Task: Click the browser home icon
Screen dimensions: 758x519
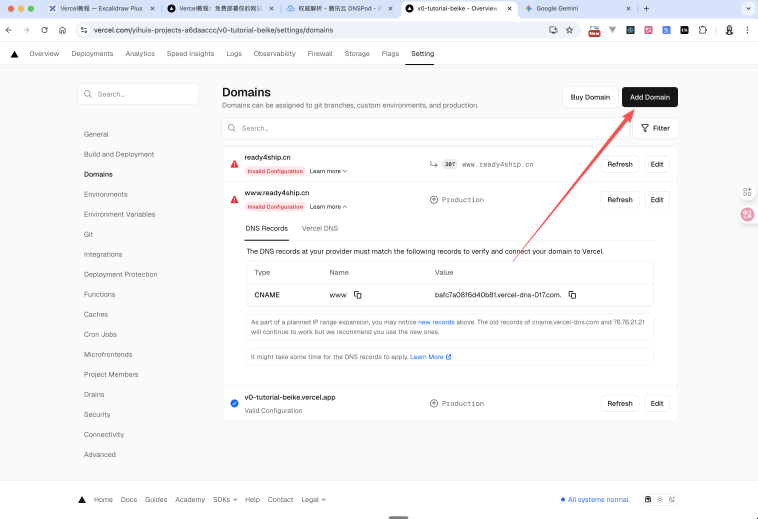Action: pos(62,30)
